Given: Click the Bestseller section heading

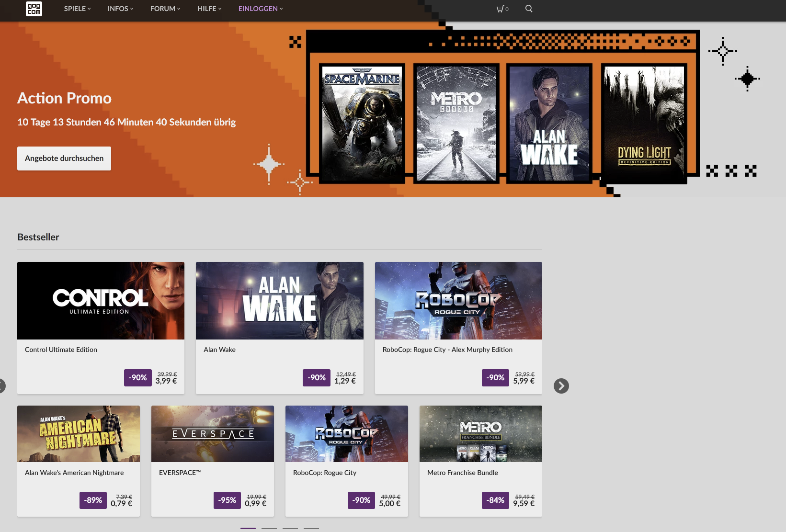Looking at the screenshot, I should click(x=38, y=237).
